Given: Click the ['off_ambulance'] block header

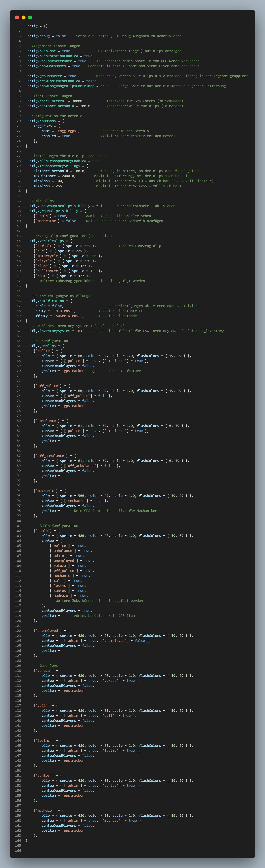Looking at the screenshot, I should point(55,456).
